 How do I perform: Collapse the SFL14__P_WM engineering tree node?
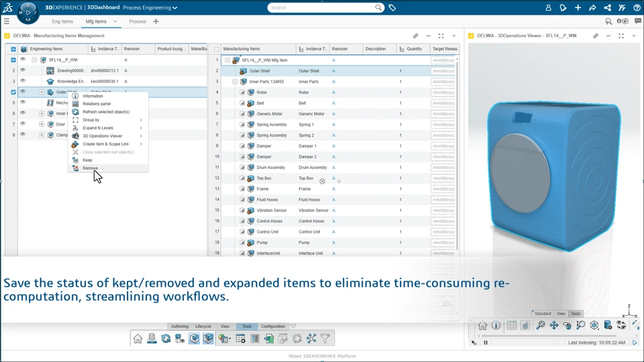(34, 60)
